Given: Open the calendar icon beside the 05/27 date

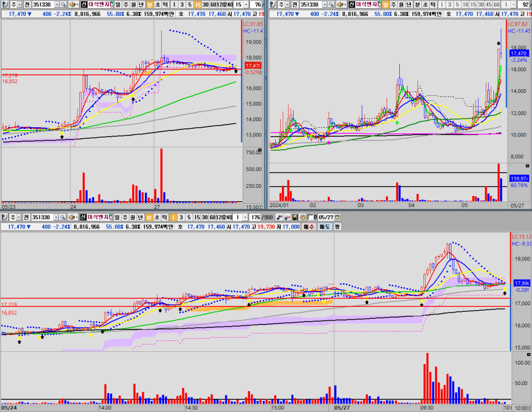Looking at the screenshot, I should pos(338,217).
